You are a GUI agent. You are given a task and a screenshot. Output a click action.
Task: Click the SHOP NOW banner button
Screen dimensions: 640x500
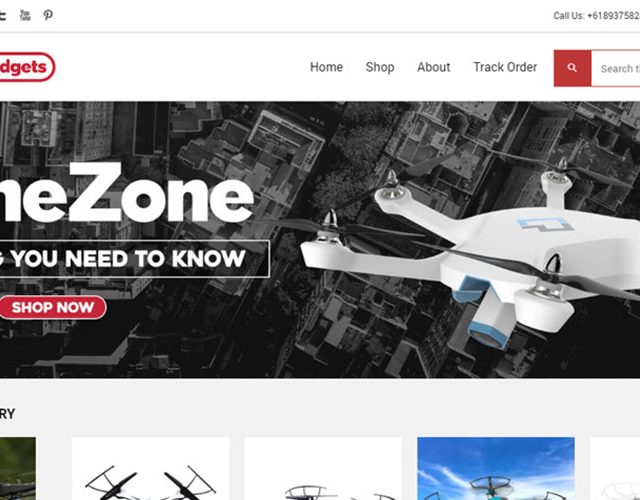point(52,307)
